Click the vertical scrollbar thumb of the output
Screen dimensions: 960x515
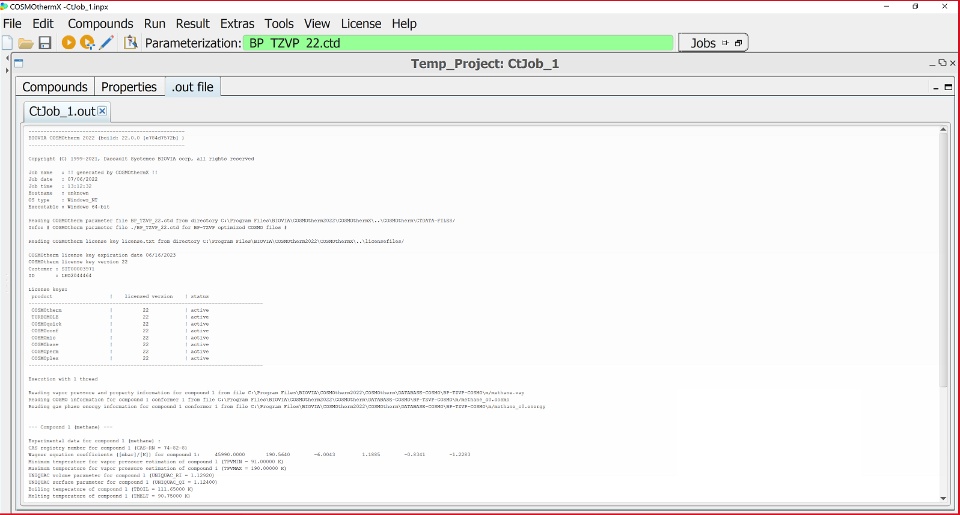(x=943, y=260)
